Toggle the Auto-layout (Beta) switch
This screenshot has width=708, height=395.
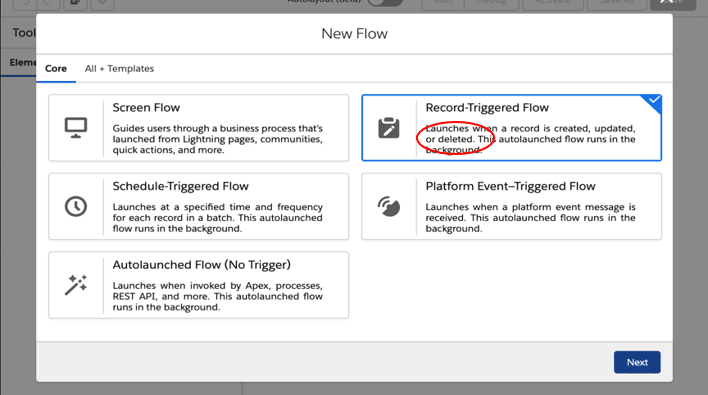385,2
